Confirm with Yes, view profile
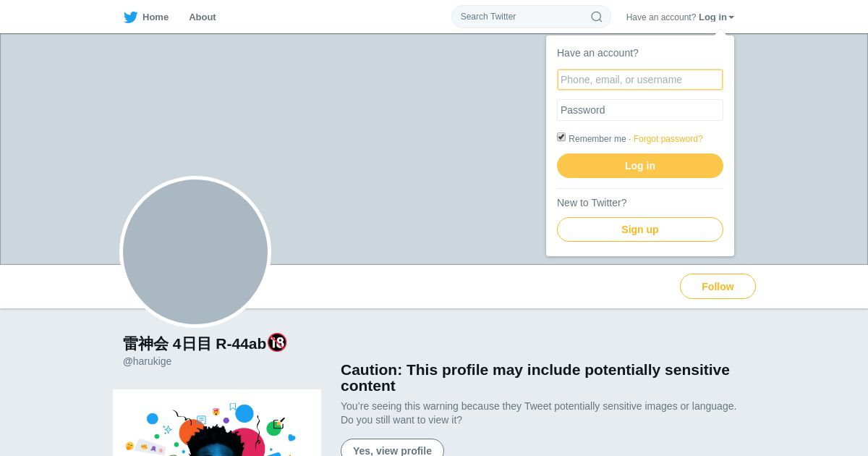The height and width of the screenshot is (456, 868). 392,450
